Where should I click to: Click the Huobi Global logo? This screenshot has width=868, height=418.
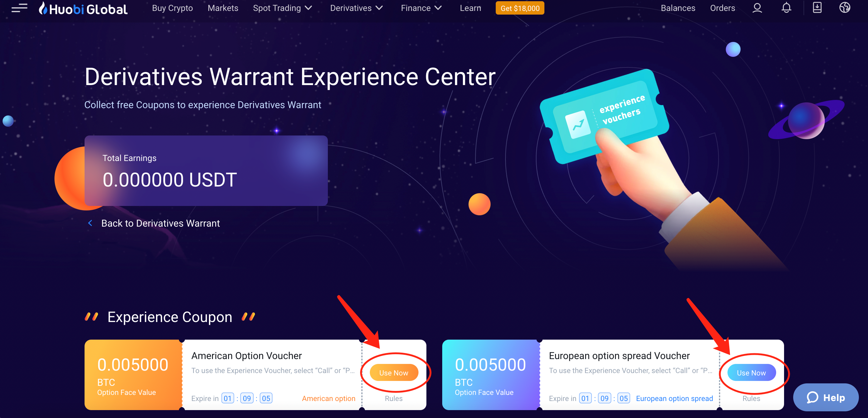click(83, 9)
